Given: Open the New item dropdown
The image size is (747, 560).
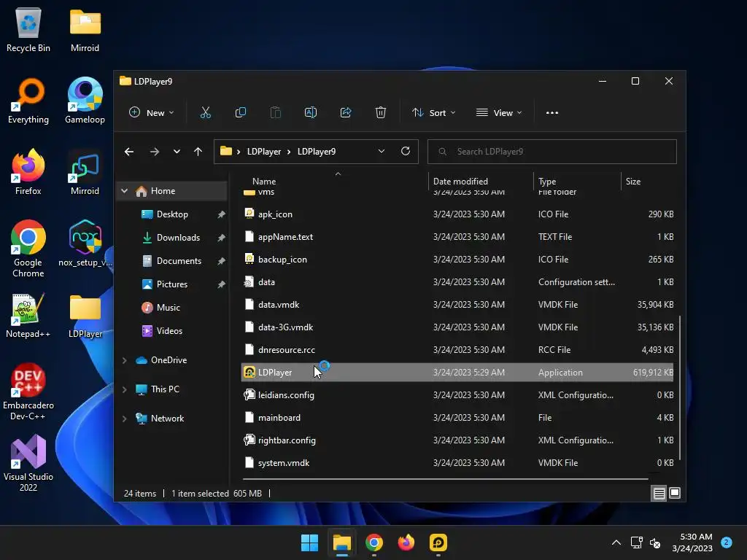Looking at the screenshot, I should point(152,113).
